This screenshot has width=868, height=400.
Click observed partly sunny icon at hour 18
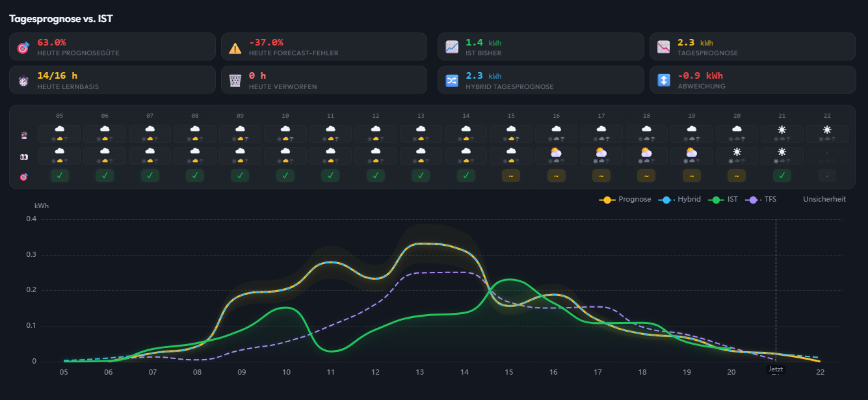click(x=646, y=152)
